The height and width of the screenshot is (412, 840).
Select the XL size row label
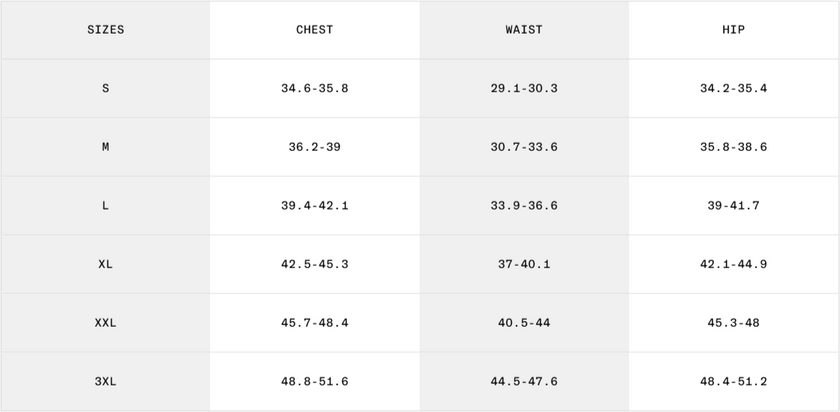[x=105, y=265]
